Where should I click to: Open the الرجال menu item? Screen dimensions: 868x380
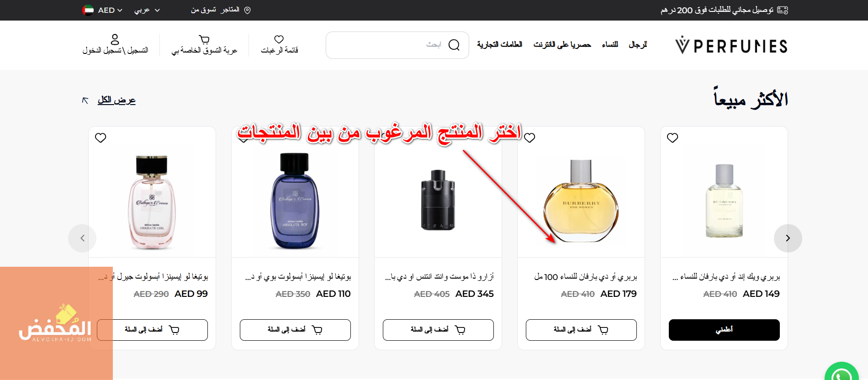[x=638, y=44]
